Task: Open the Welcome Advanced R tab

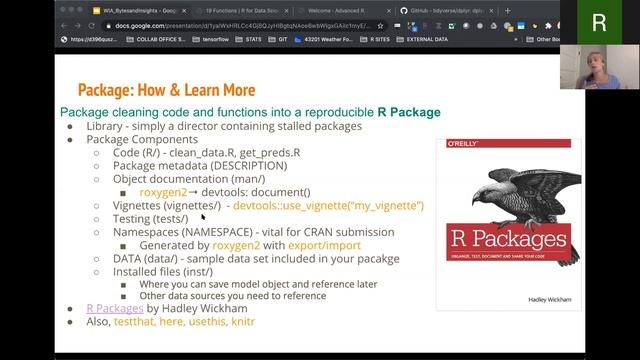Action: coord(343,11)
